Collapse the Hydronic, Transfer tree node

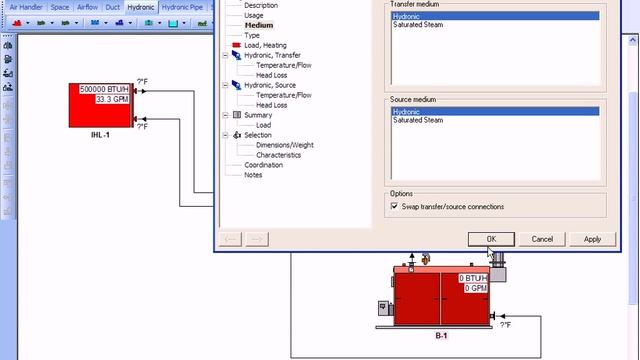225,55
